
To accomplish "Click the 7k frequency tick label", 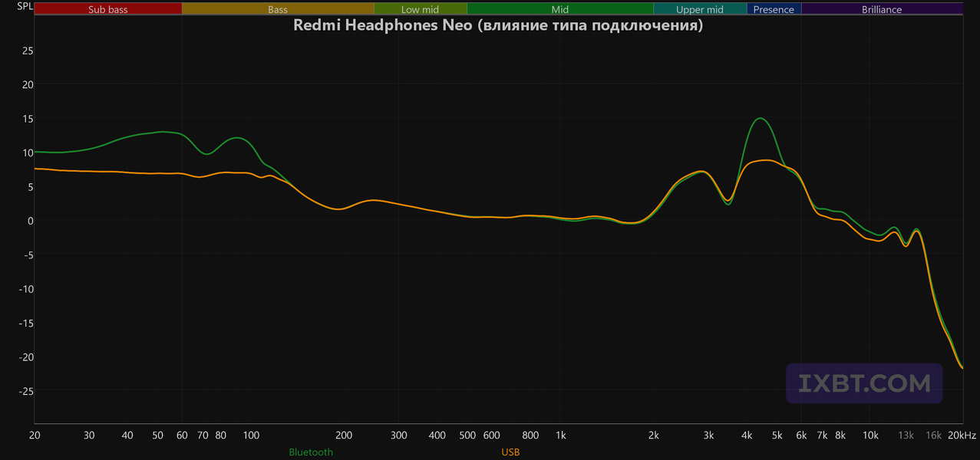I will tap(822, 435).
